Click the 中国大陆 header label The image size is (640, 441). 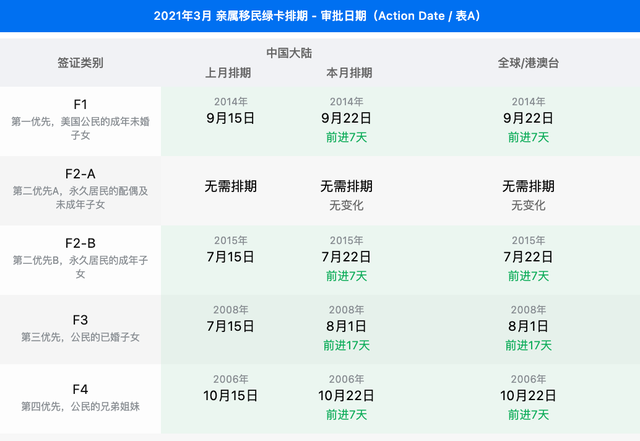pyautogui.click(x=289, y=53)
